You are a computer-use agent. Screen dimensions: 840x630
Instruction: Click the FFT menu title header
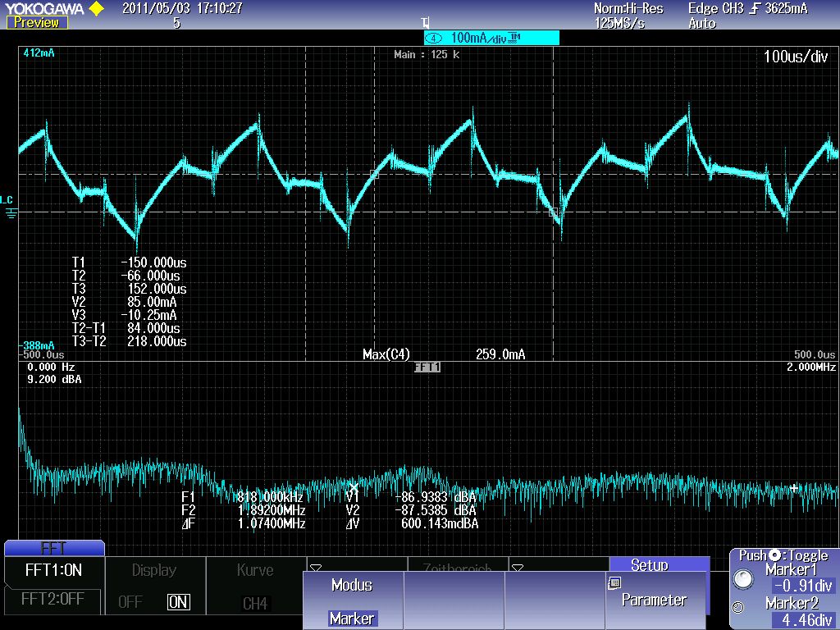coord(54,548)
